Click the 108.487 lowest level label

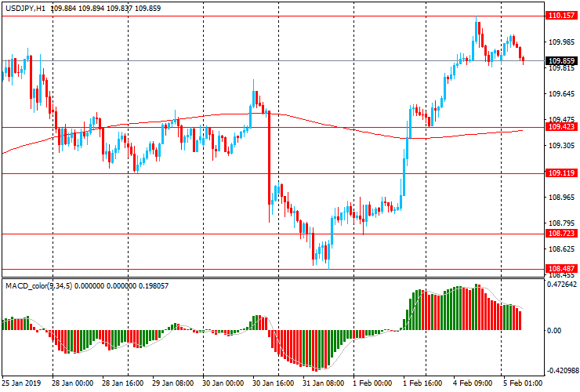coord(561,268)
